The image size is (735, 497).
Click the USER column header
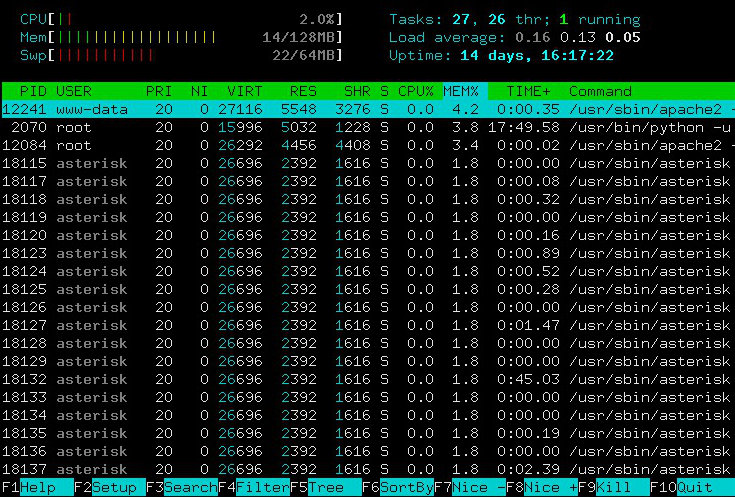[75, 91]
